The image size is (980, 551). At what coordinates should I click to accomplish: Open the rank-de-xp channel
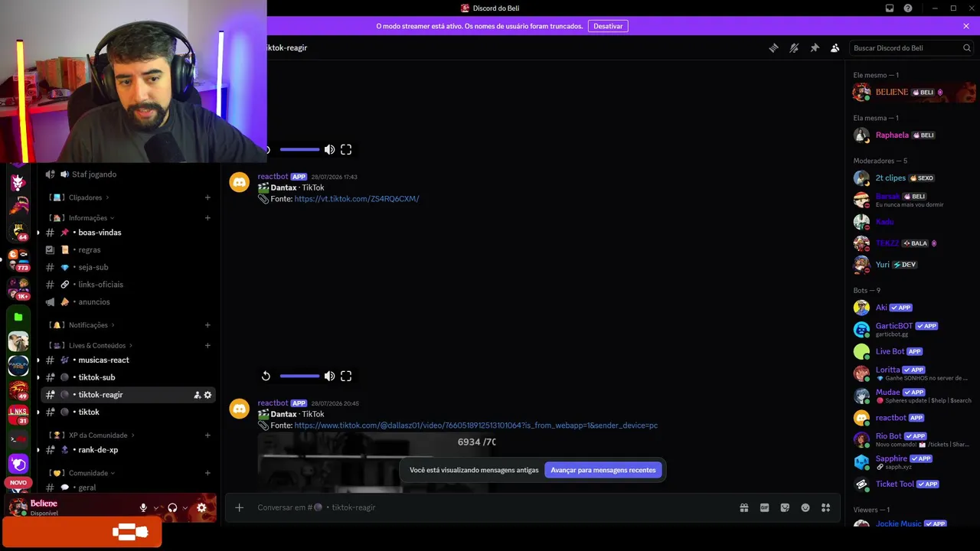(x=128, y=450)
